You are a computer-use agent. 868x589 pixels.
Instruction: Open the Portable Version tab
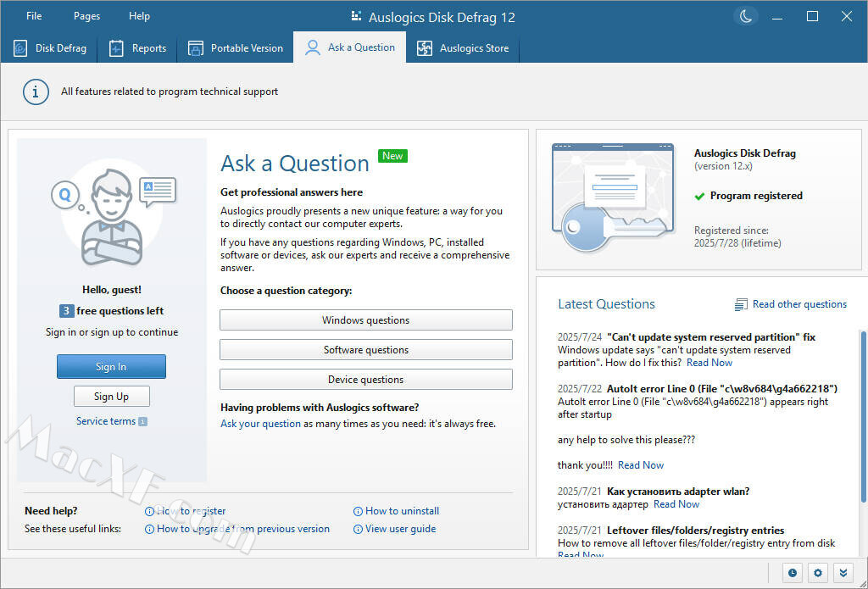pos(236,48)
